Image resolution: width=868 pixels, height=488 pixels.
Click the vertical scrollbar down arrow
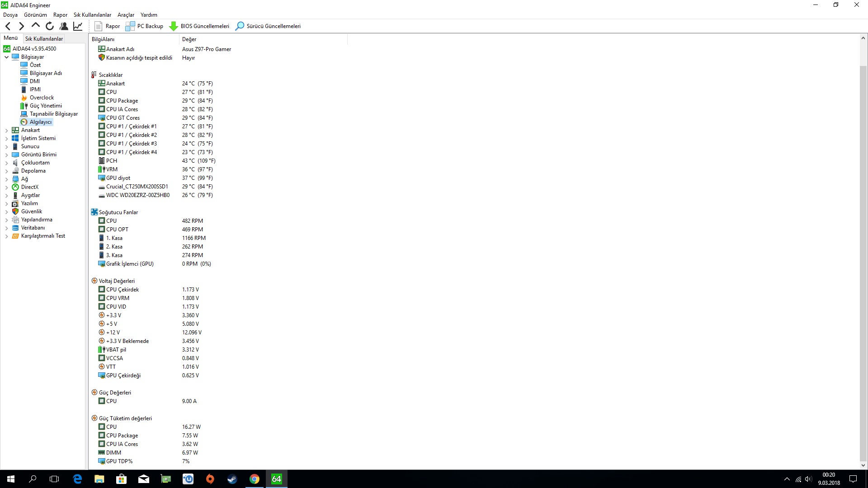[863, 465]
